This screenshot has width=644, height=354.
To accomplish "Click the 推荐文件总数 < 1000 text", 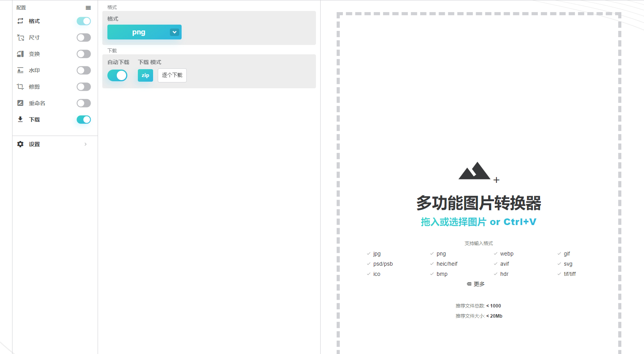I will pos(478,306).
